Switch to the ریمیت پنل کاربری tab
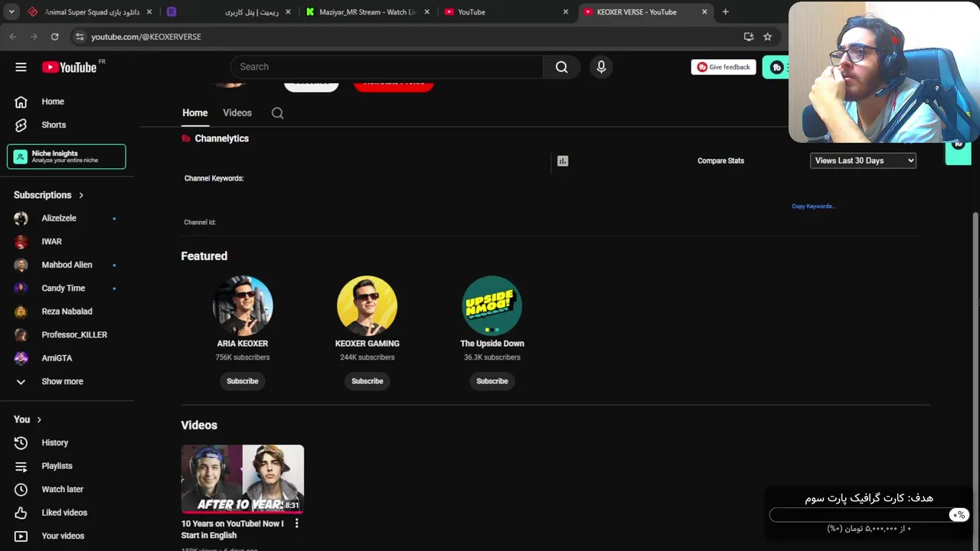This screenshot has width=980, height=551. coord(230,12)
